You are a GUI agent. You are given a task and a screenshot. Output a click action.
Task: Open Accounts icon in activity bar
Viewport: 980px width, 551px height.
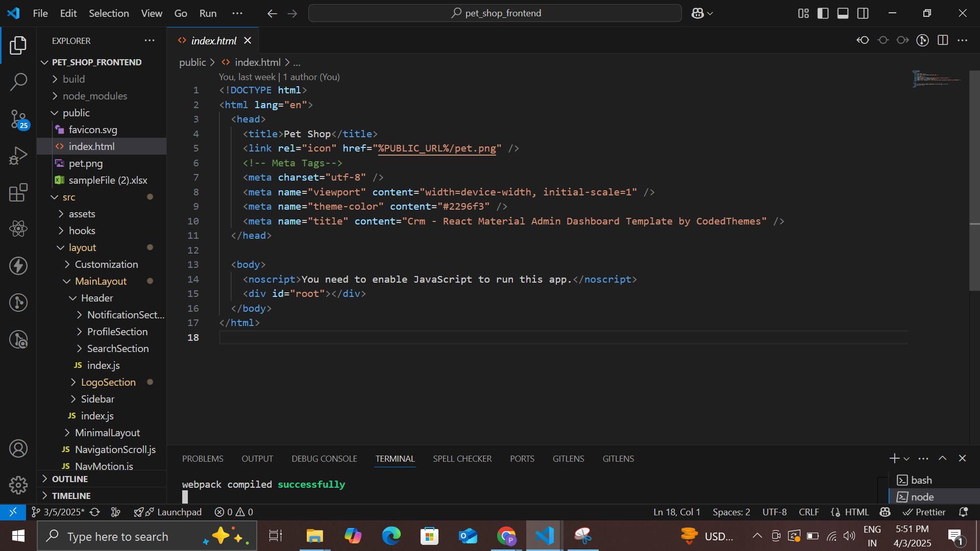click(18, 448)
